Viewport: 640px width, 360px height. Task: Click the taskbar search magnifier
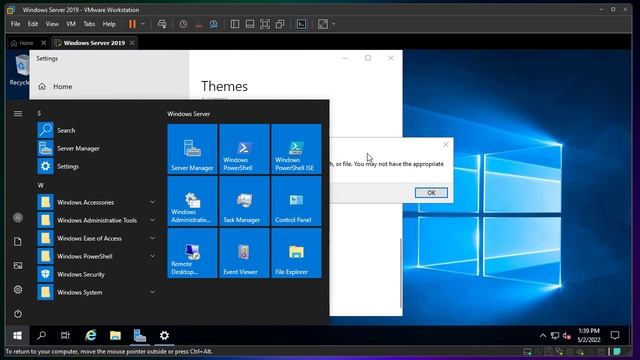41,336
